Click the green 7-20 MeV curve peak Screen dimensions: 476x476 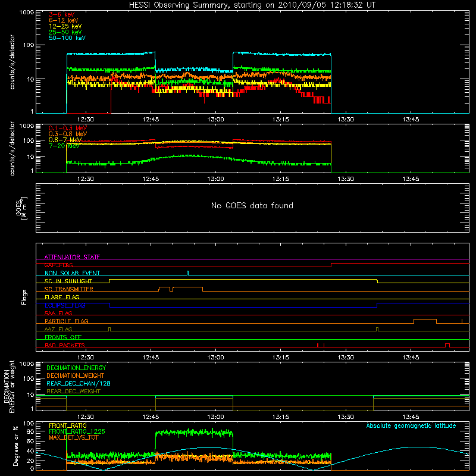point(190,156)
